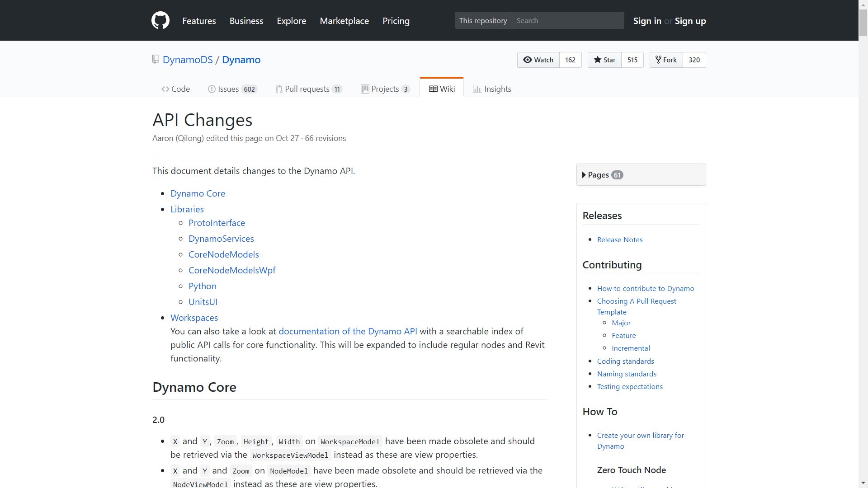
Task: Click the Code brackets icon
Action: pos(165,89)
